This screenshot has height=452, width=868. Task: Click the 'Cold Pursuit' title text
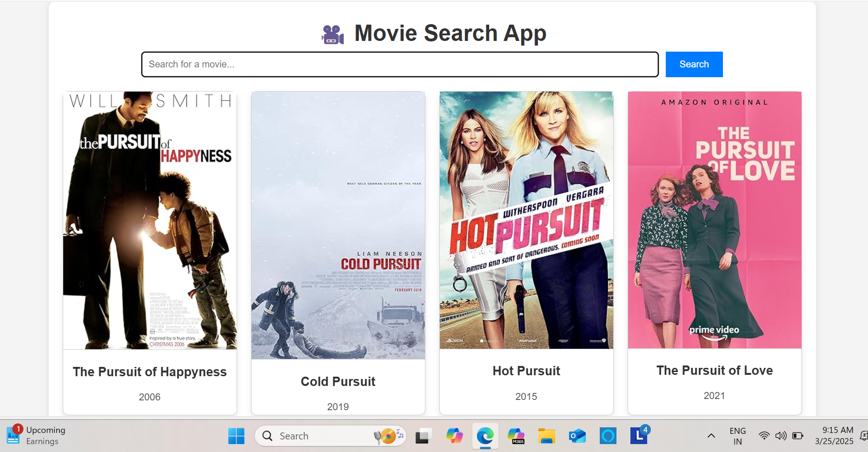(x=338, y=382)
